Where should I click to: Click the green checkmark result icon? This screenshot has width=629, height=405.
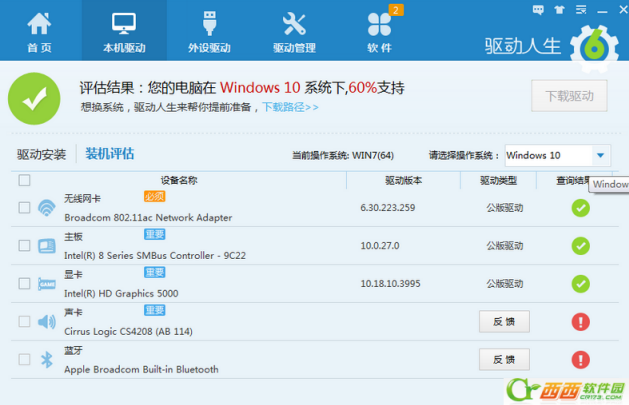[34, 99]
